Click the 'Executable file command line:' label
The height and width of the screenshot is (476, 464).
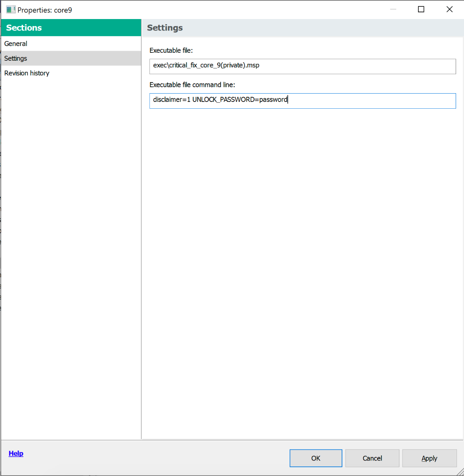tap(192, 85)
